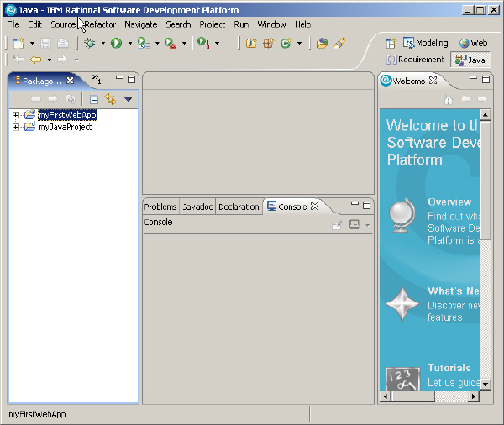This screenshot has height=425, width=504.
Task: Show hidden views list chevron
Action: pyautogui.click(x=97, y=79)
